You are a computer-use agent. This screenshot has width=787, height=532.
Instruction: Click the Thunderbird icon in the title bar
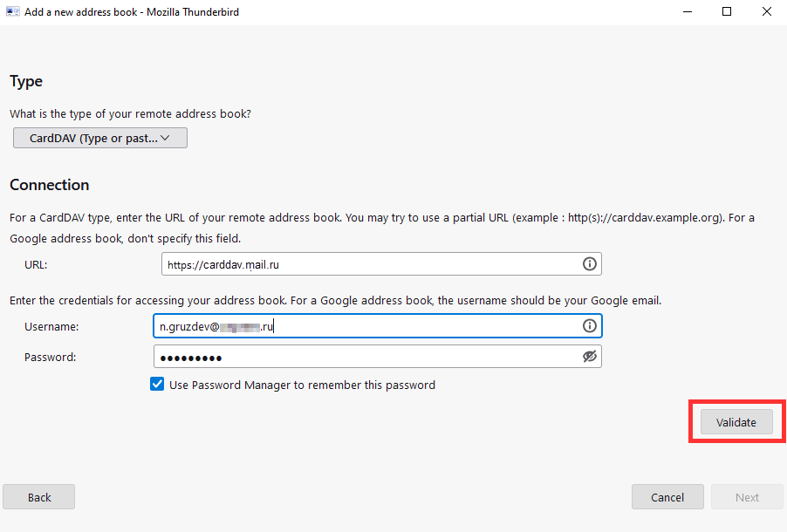12,12
